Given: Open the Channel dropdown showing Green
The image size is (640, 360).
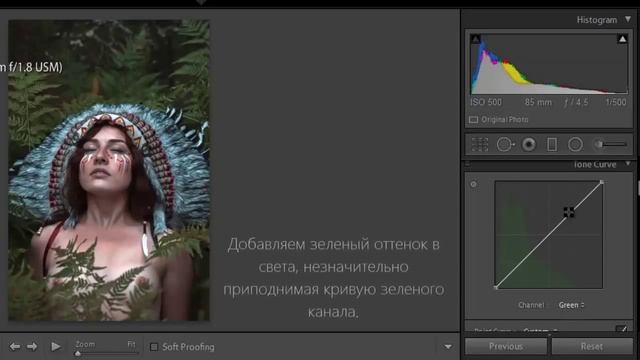Looking at the screenshot, I should [x=571, y=305].
